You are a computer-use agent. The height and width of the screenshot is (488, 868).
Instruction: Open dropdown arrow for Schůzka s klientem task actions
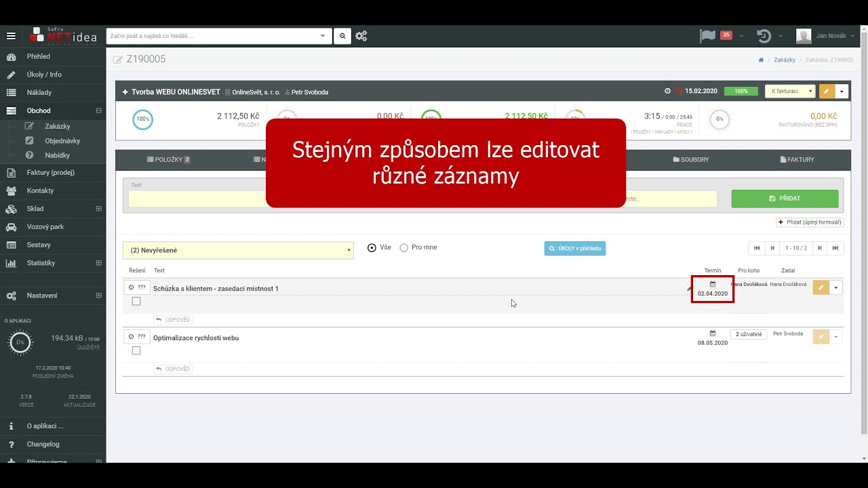(x=836, y=287)
